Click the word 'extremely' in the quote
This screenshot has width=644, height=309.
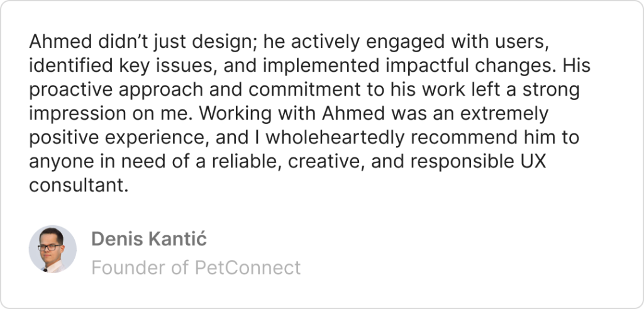coord(504,114)
